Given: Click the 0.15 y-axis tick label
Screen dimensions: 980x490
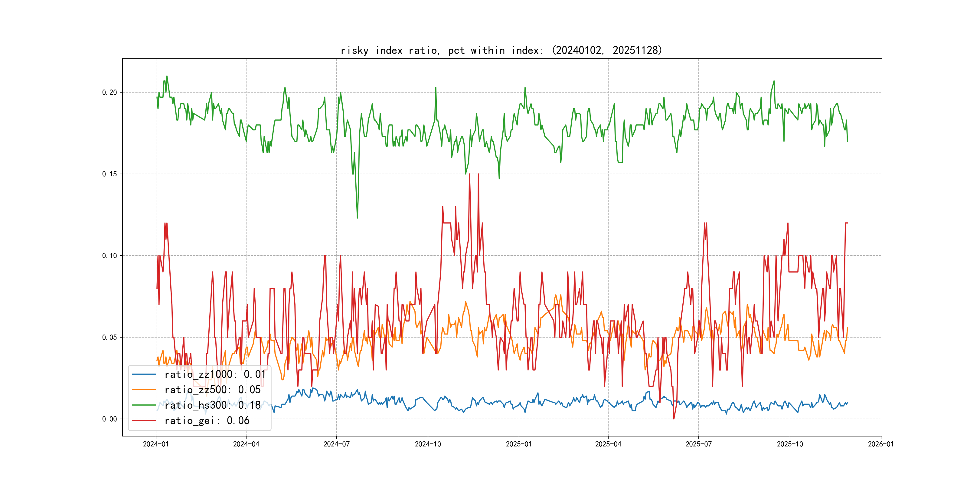Looking at the screenshot, I should click(x=109, y=174).
